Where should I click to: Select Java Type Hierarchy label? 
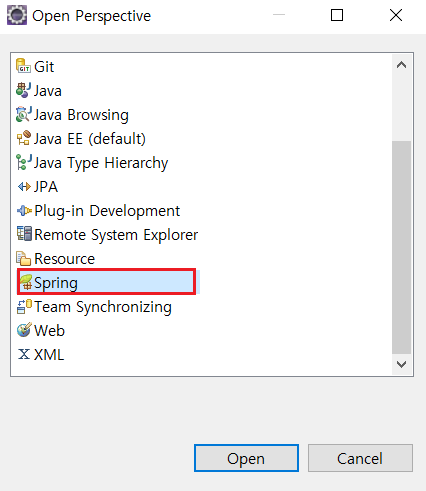[x=101, y=163]
